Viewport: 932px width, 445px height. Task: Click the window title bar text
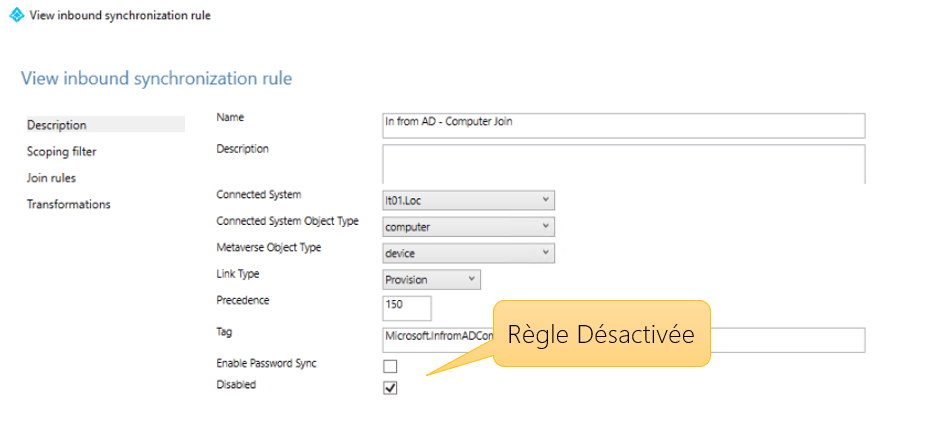pyautogui.click(x=120, y=15)
